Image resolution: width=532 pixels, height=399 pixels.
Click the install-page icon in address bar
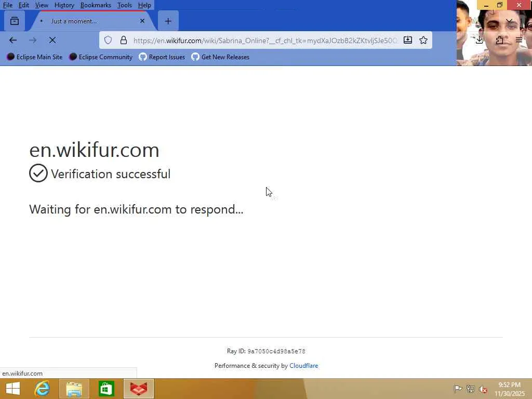pos(408,41)
